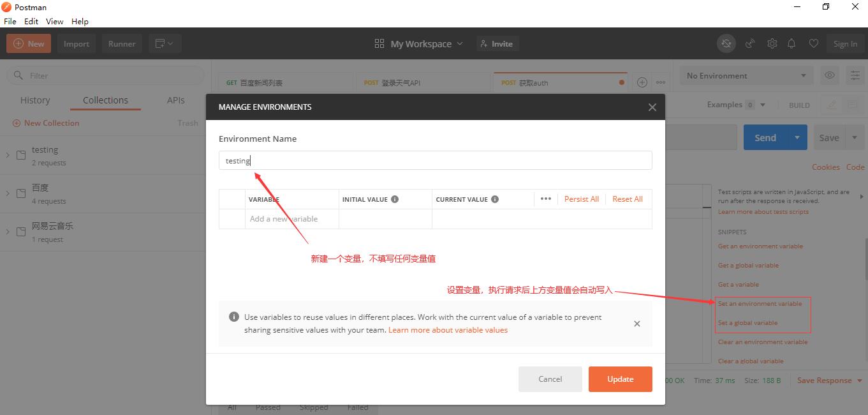
Task: Select POST 登录天气API request tab
Action: (424, 83)
